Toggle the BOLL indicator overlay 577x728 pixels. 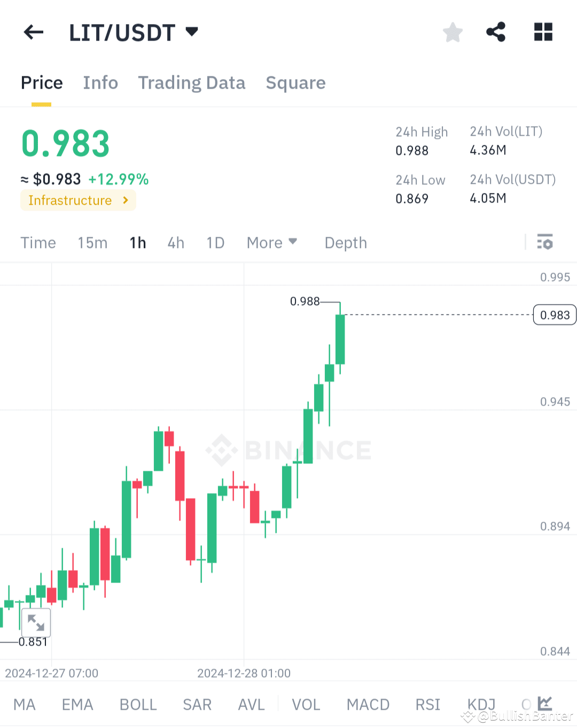click(x=138, y=704)
